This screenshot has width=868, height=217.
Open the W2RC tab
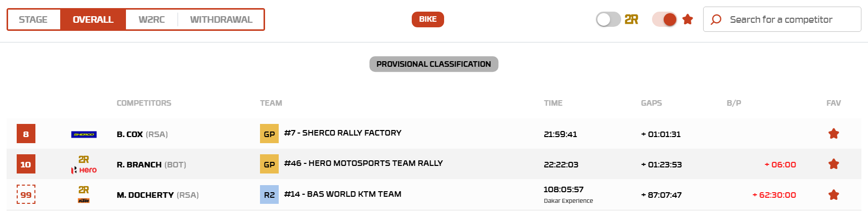pos(152,20)
